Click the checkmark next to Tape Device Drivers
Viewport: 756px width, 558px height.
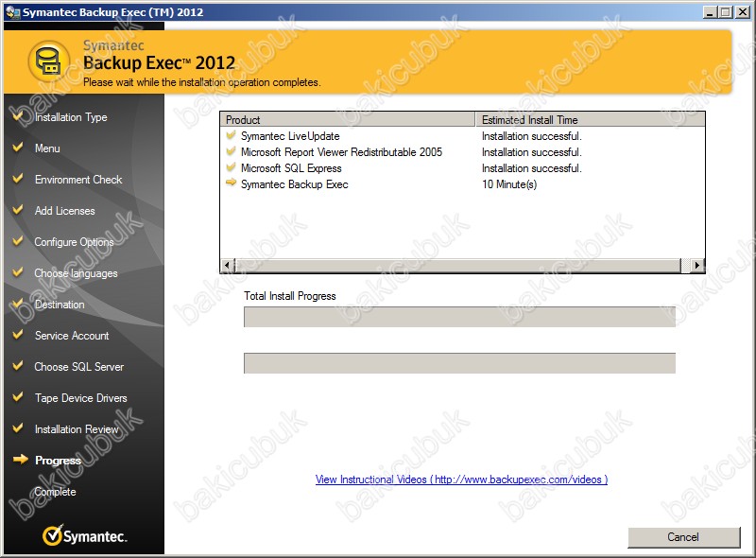point(18,397)
